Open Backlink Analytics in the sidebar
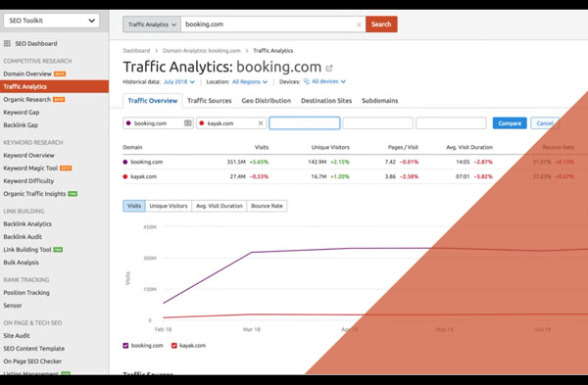The height and width of the screenshot is (385, 588). coord(27,223)
